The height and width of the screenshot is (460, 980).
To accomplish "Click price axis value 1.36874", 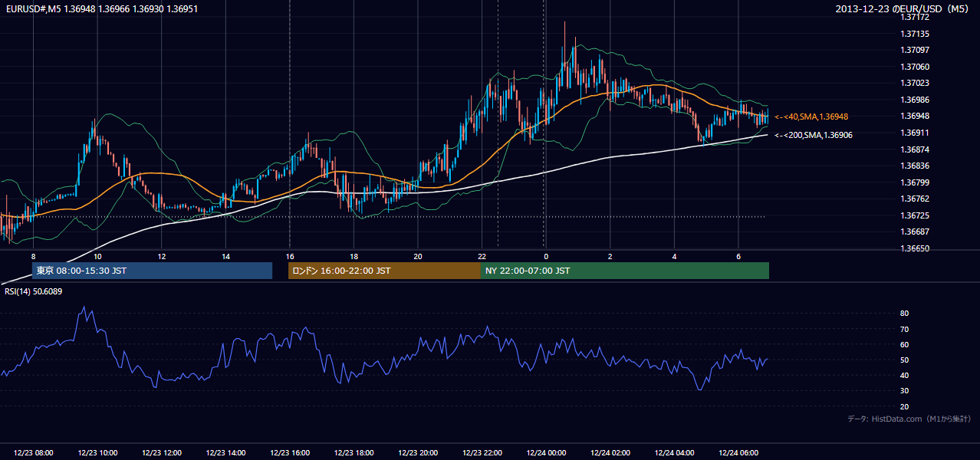I will [x=915, y=149].
